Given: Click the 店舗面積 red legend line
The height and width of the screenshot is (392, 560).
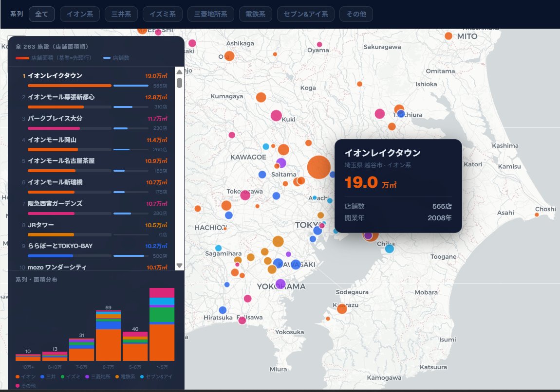Looking at the screenshot, I should point(22,58).
